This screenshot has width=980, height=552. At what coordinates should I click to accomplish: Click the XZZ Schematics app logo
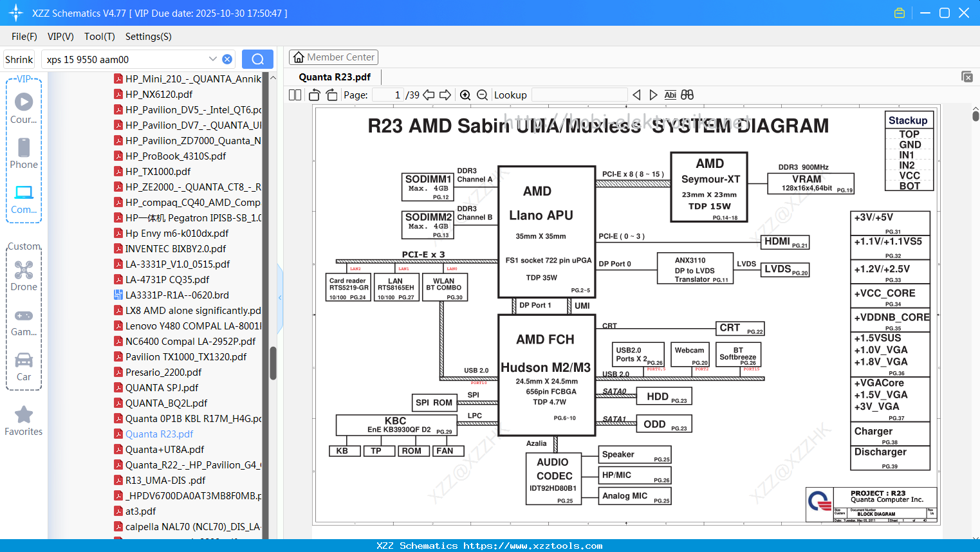click(15, 13)
